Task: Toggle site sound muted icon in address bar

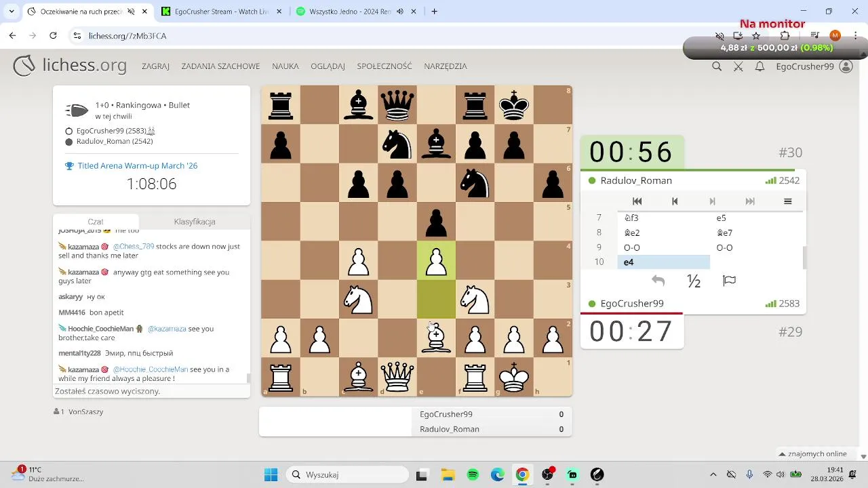Action: click(720, 36)
